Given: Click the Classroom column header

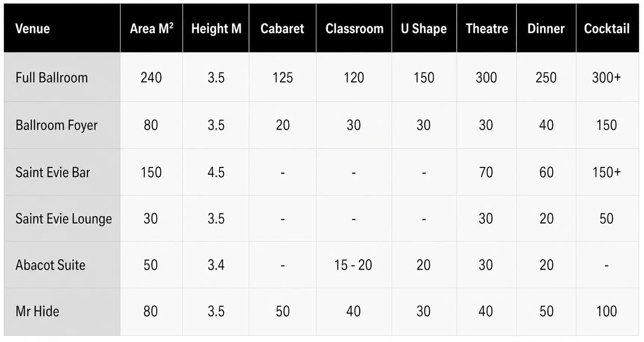Looking at the screenshot, I should click(x=354, y=28).
